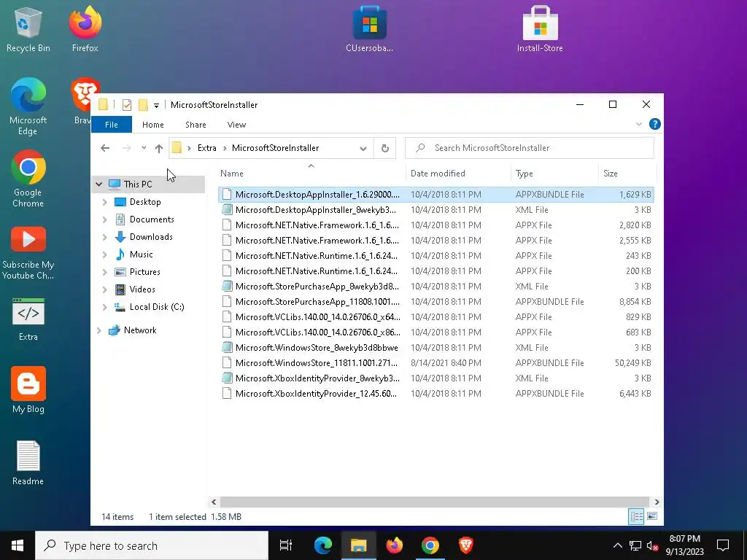The height and width of the screenshot is (560, 747).
Task: Open the Extra desktop shortcut
Action: tap(28, 319)
